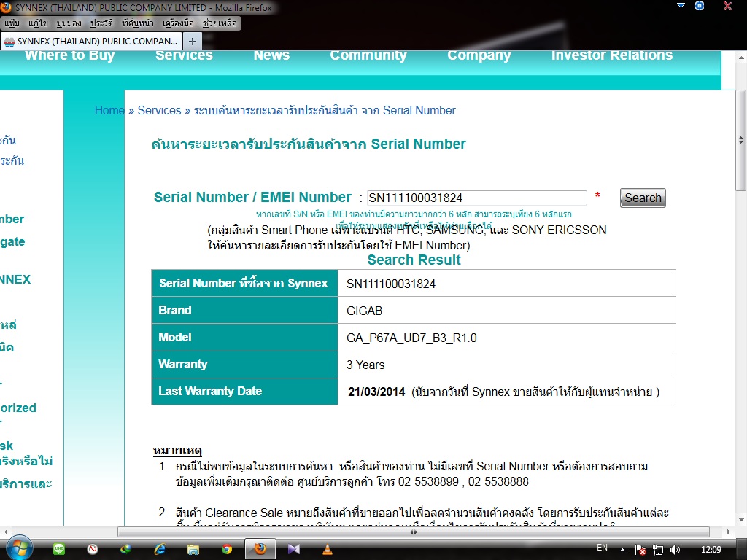This screenshot has height=560, width=747.
Task: Click the taskbar clock 12:09
Action: [711, 550]
